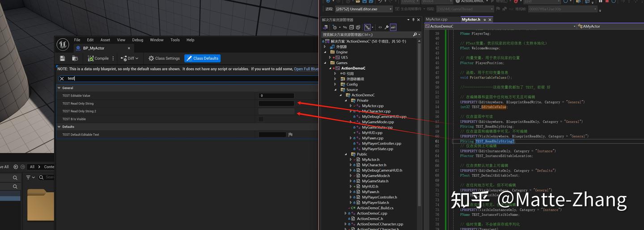
Task: Collapse the Defaults category
Action: pyautogui.click(x=59, y=127)
